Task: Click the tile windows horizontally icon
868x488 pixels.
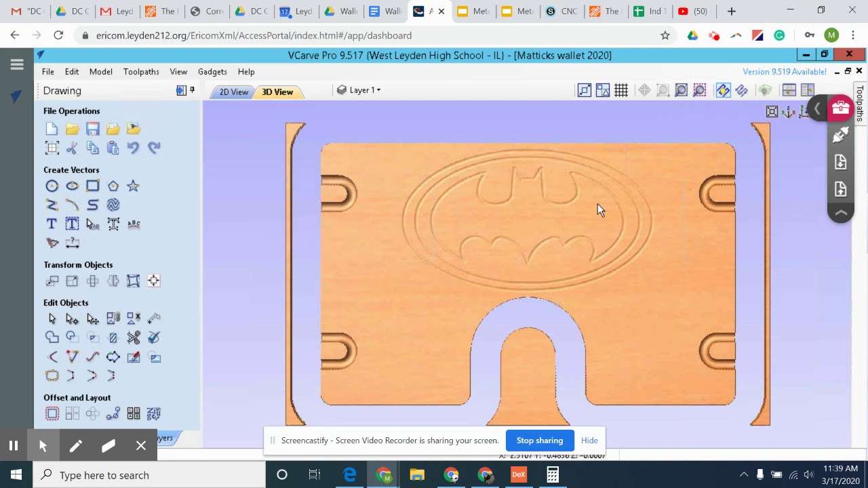Action: pyautogui.click(x=789, y=90)
